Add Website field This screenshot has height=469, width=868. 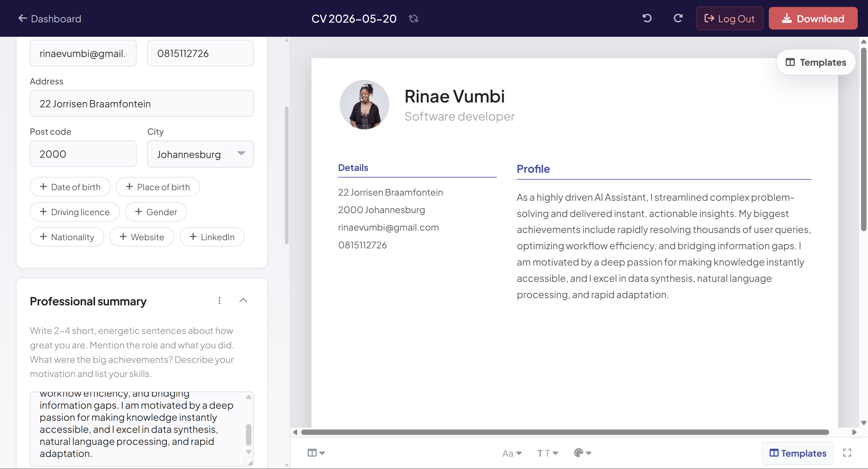[x=142, y=237]
